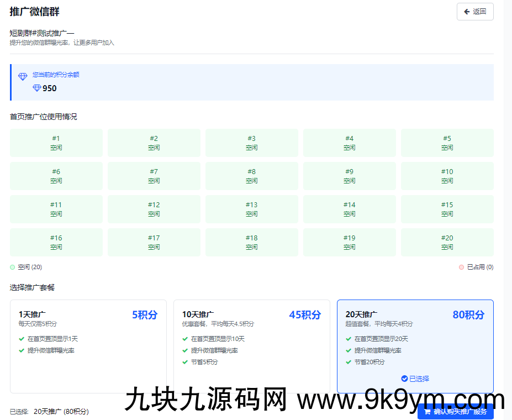Choose promotion slot #1

(x=56, y=143)
